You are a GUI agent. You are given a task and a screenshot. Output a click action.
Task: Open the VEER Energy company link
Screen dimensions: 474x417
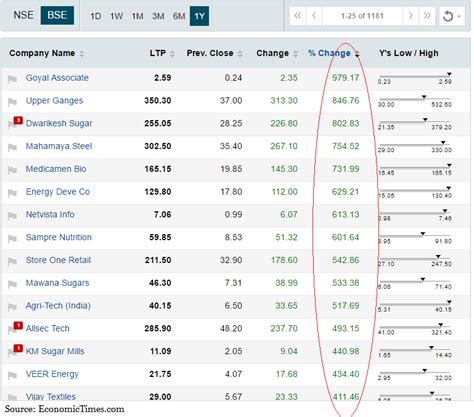coord(52,374)
